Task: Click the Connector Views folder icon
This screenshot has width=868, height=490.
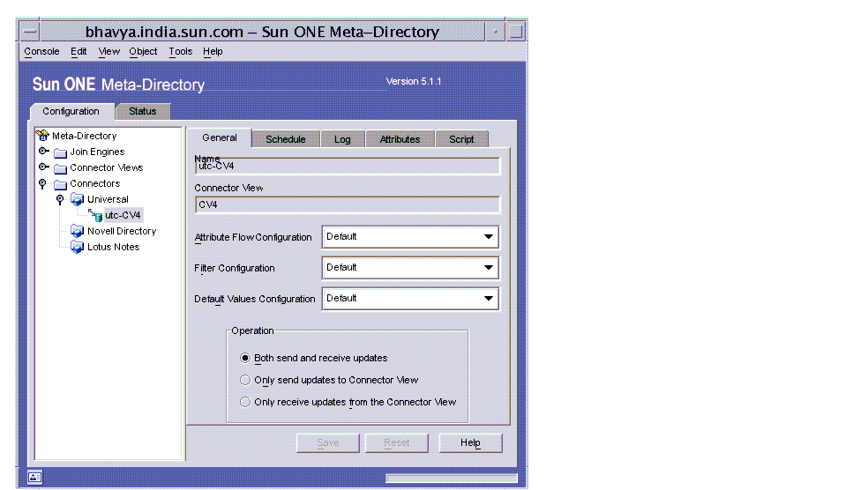Action: [x=60, y=168]
